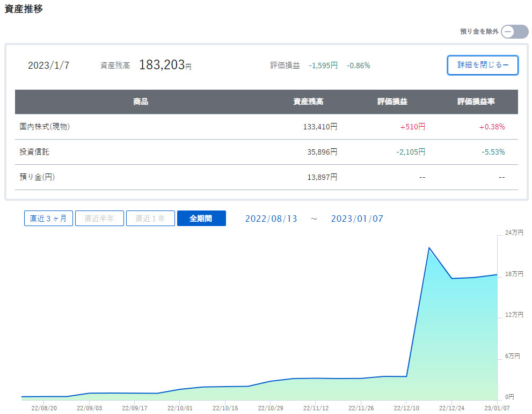The width and height of the screenshot is (532, 414).
Task: Toggle the 預り金を除外 switch
Action: (515, 32)
